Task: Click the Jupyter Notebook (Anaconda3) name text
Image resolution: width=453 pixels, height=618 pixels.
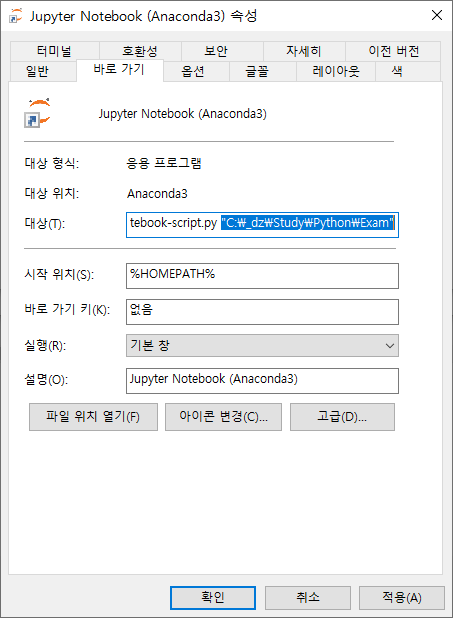Action: [x=183, y=114]
